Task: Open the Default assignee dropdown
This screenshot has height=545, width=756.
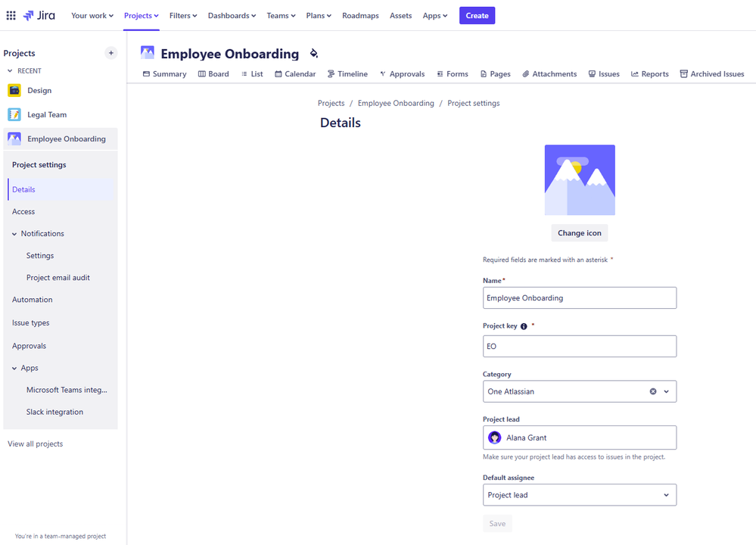Action: pyautogui.click(x=580, y=495)
